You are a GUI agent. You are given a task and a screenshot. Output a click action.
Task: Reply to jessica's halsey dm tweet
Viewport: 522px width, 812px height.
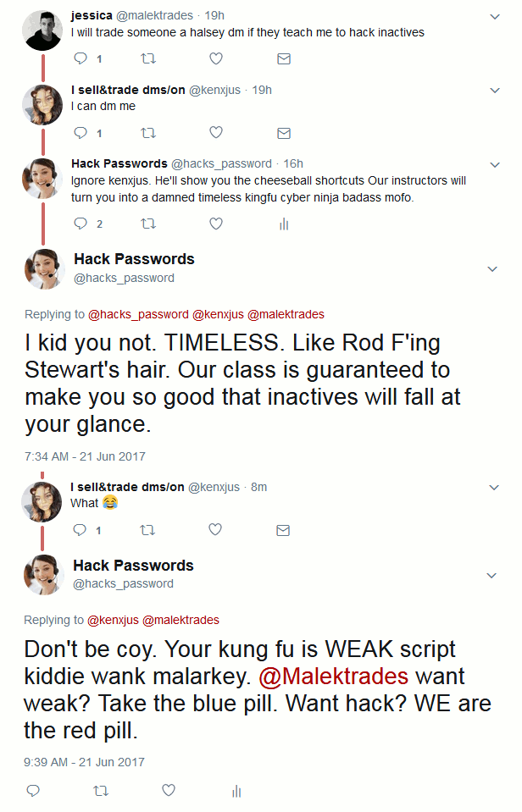coord(81,59)
